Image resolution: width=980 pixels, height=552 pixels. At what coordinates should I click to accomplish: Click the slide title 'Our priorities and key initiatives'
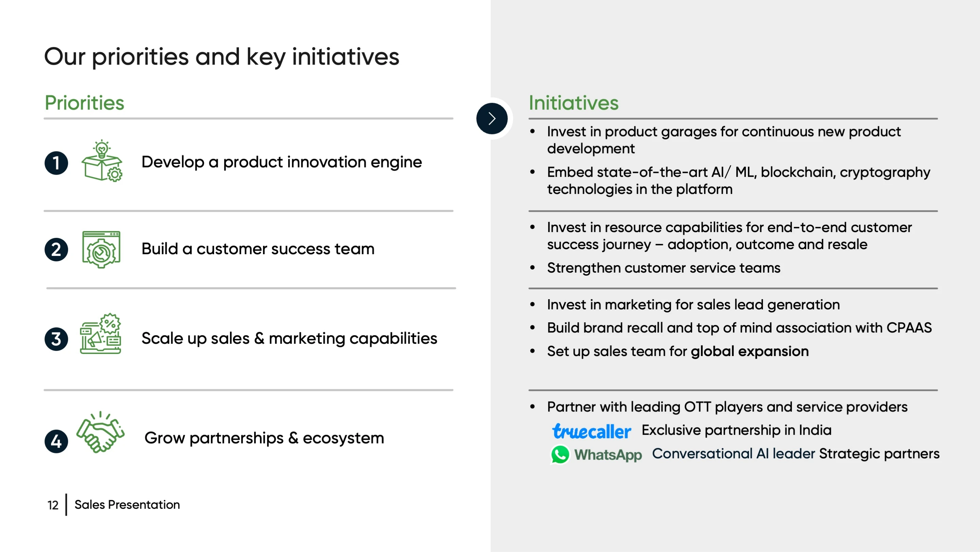(x=222, y=57)
